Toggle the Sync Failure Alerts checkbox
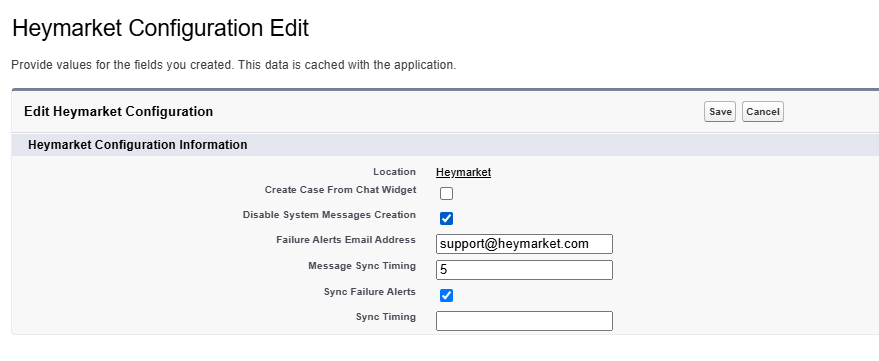The height and width of the screenshot is (361, 879). click(x=446, y=295)
